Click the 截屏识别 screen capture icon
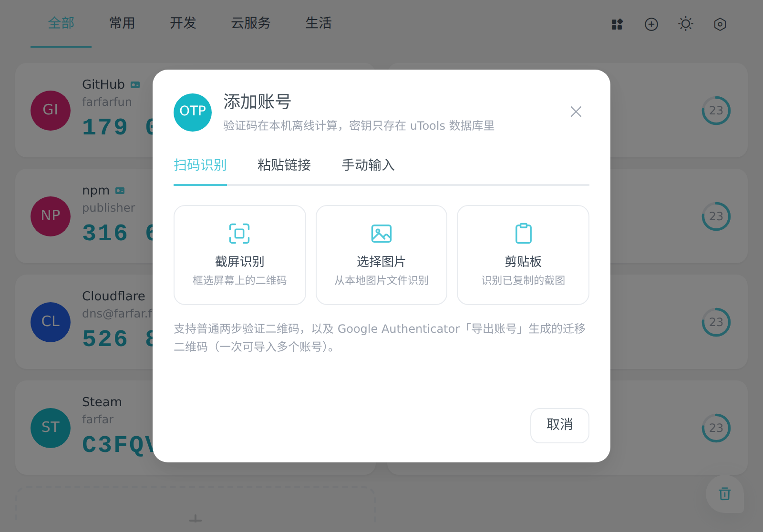The width and height of the screenshot is (763, 532). point(239,234)
